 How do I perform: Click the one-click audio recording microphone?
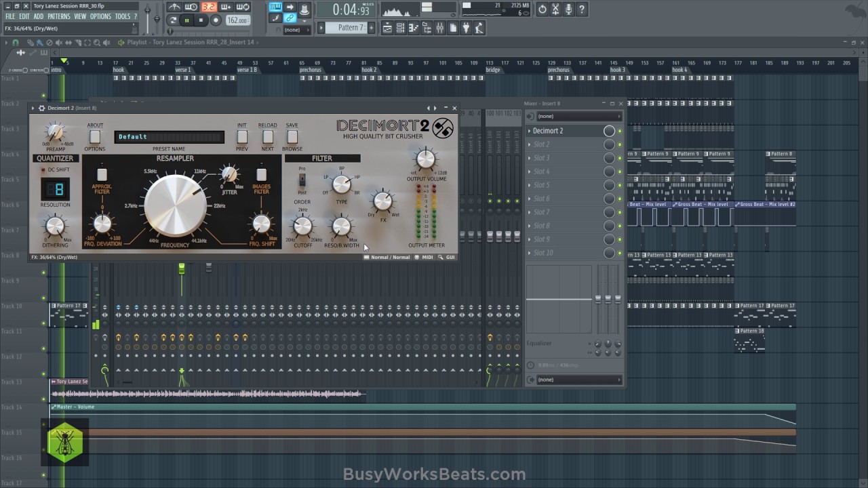[x=568, y=9]
